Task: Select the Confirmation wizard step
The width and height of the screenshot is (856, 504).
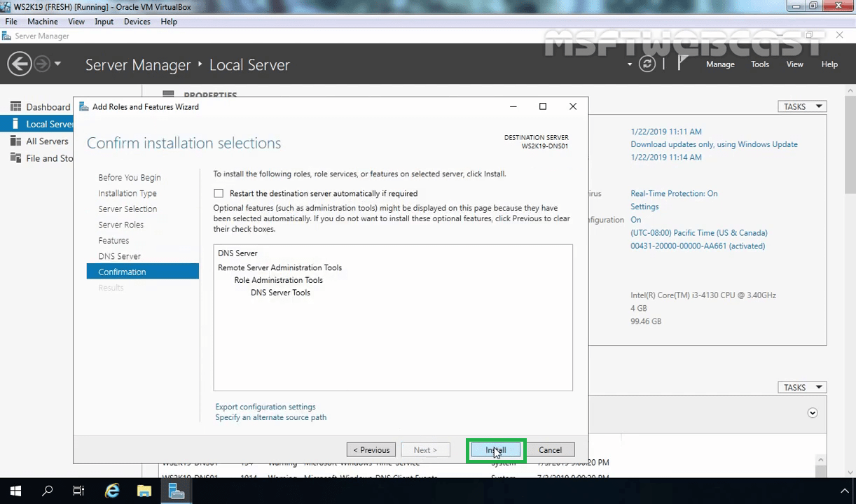Action: pyautogui.click(x=143, y=272)
